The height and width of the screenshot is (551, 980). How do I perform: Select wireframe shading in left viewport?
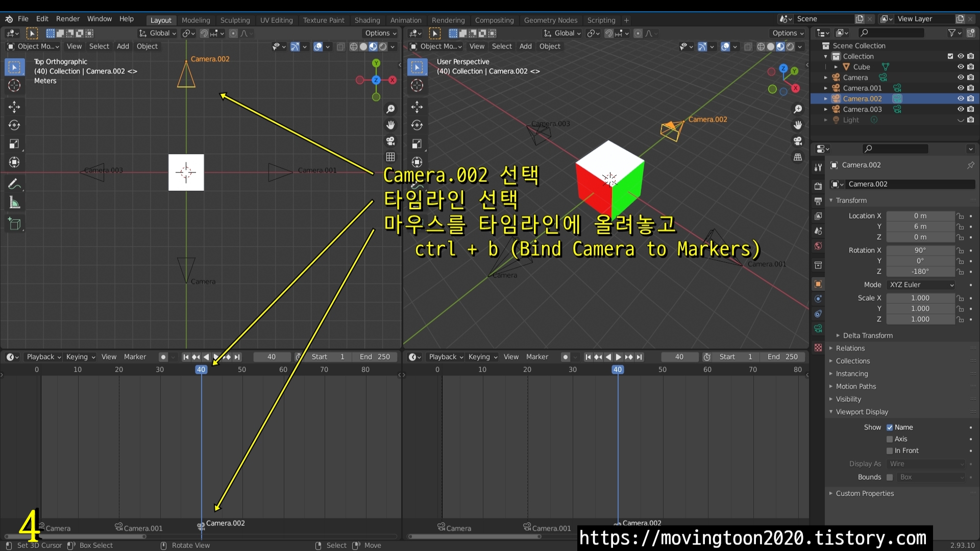point(353,46)
